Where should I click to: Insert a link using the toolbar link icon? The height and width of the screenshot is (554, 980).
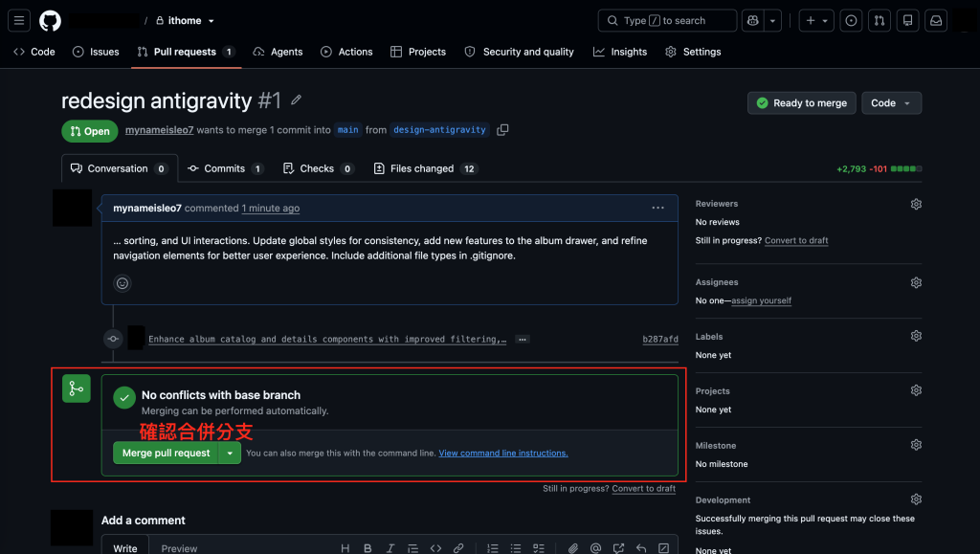coord(458,548)
